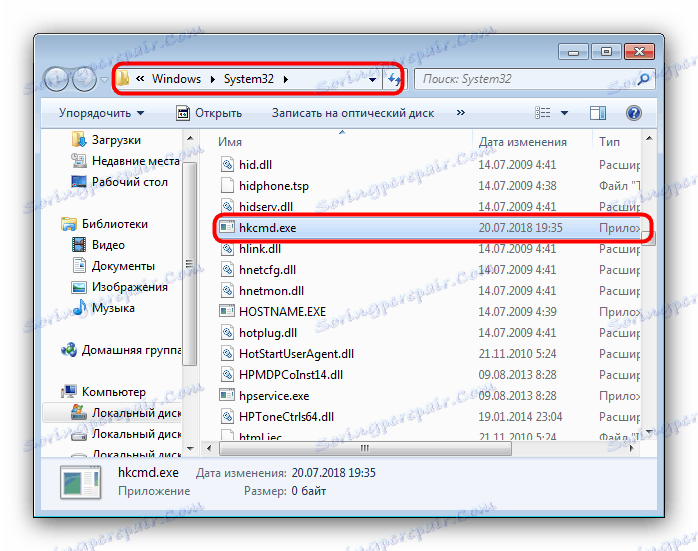The width and height of the screenshot is (698, 551).
Task: Show more toolbar commands via double chevron
Action: (x=461, y=113)
